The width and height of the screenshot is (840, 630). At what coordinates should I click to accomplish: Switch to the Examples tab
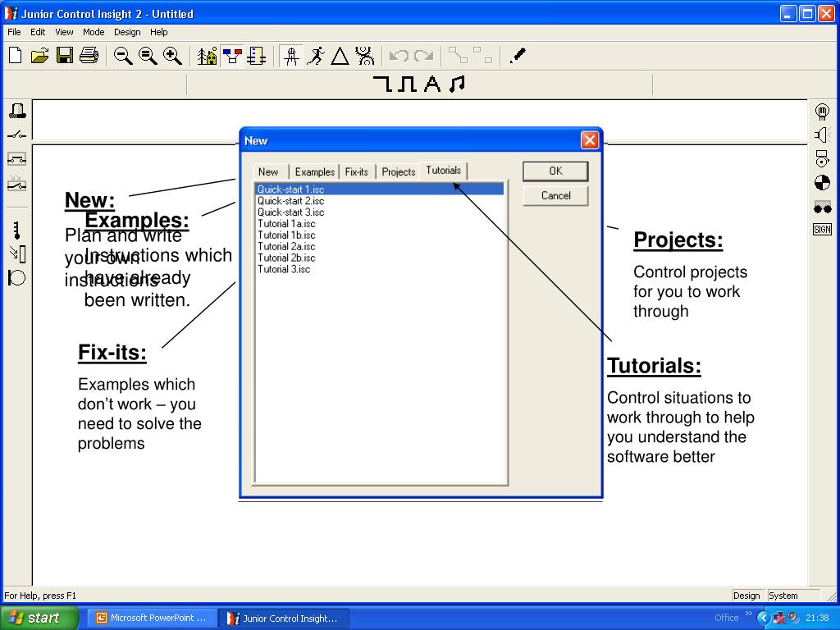[x=314, y=172]
